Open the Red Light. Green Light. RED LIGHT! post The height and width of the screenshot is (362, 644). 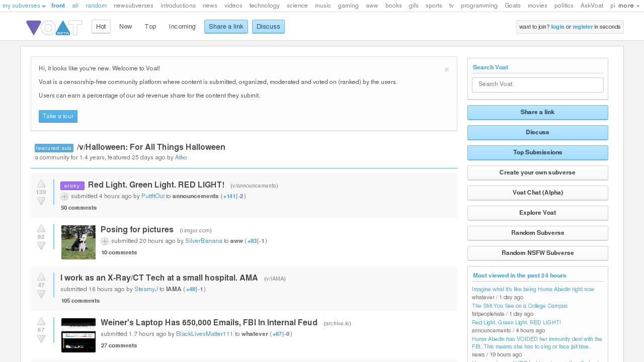click(x=156, y=185)
